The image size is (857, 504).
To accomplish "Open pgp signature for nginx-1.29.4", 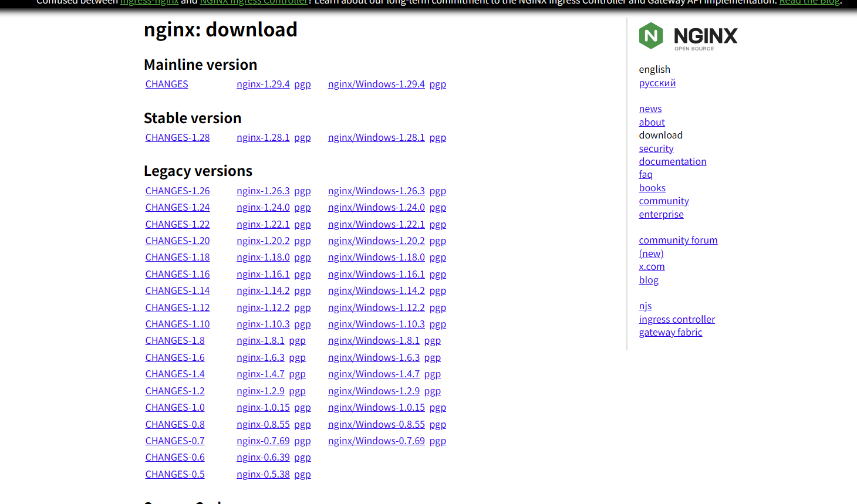I will [x=302, y=84].
